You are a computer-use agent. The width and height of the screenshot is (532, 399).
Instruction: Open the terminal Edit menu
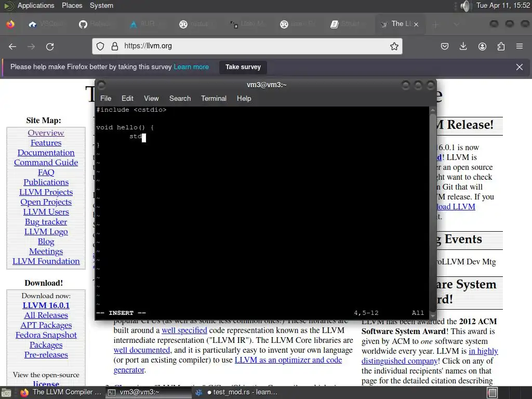point(127,98)
